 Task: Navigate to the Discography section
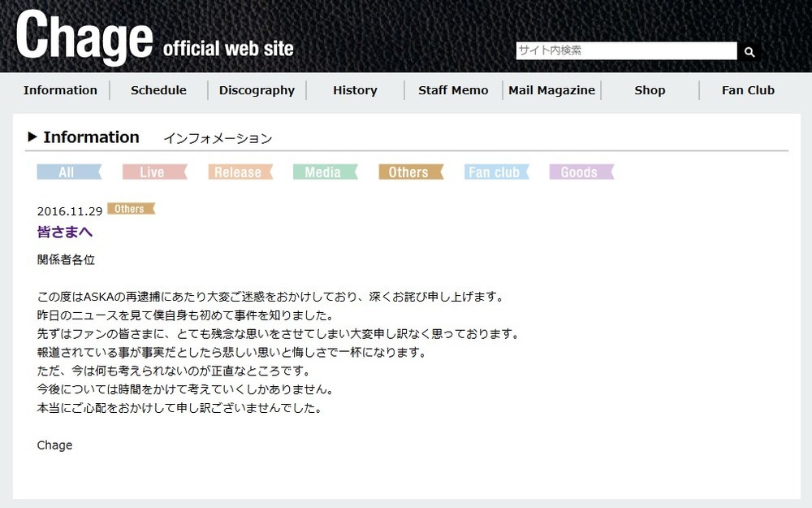pos(257,90)
